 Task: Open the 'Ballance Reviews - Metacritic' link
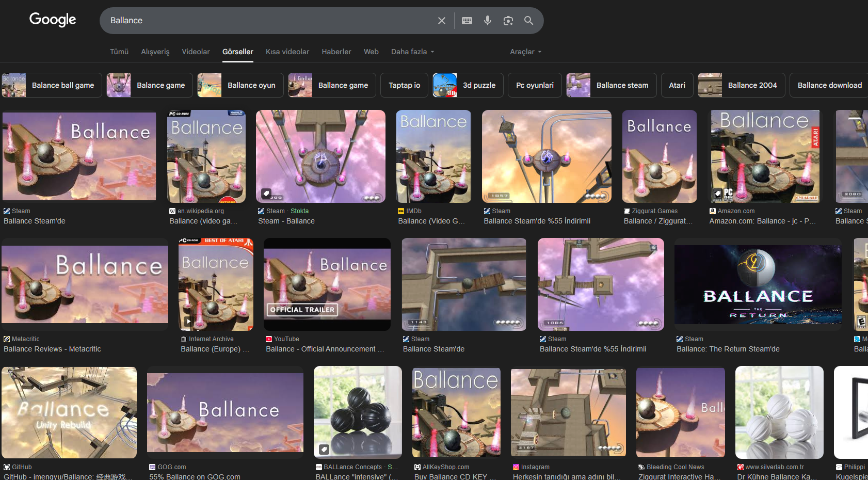(x=52, y=349)
